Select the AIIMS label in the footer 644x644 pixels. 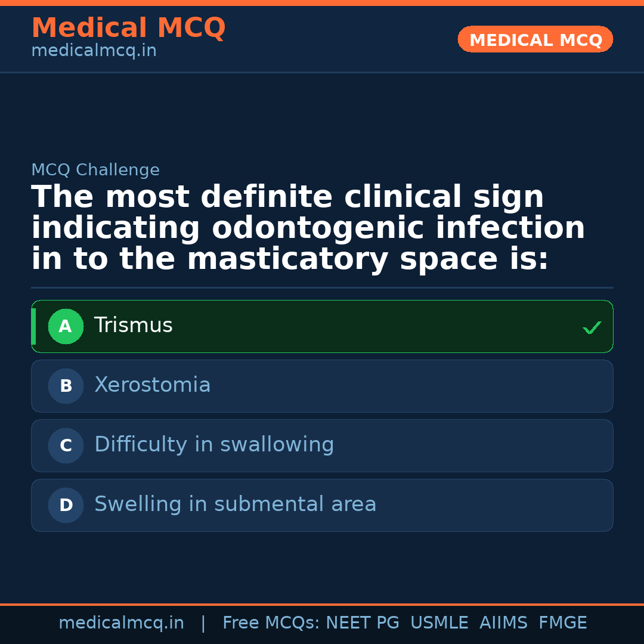tap(503, 623)
